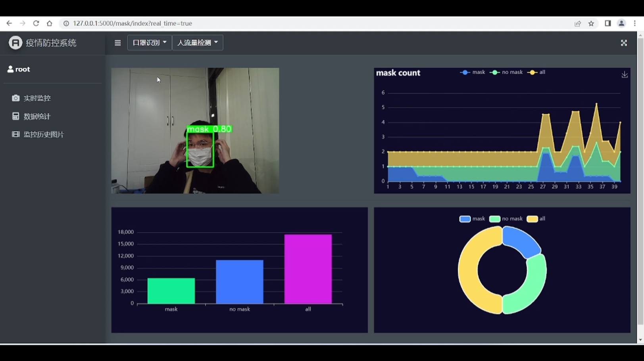Toggle all series in pie chart legend

pos(536,219)
